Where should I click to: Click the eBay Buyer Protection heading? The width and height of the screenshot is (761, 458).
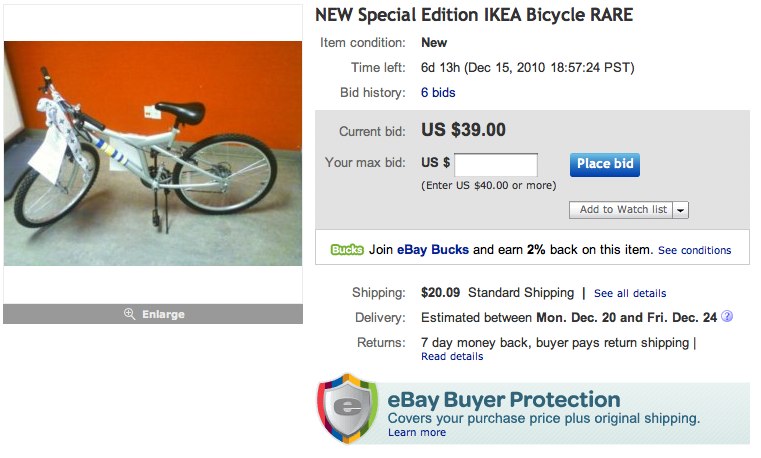pyautogui.click(x=504, y=400)
